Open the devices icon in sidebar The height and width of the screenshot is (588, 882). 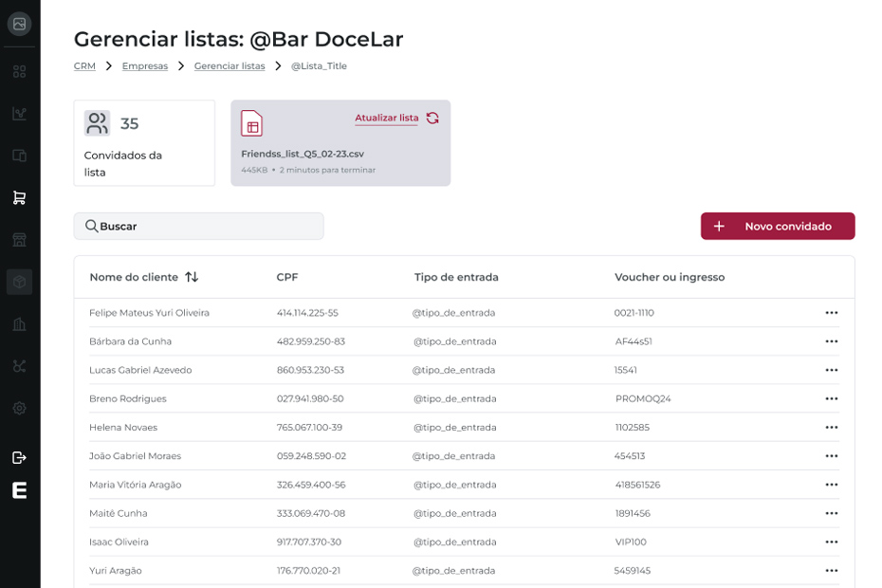tap(19, 156)
